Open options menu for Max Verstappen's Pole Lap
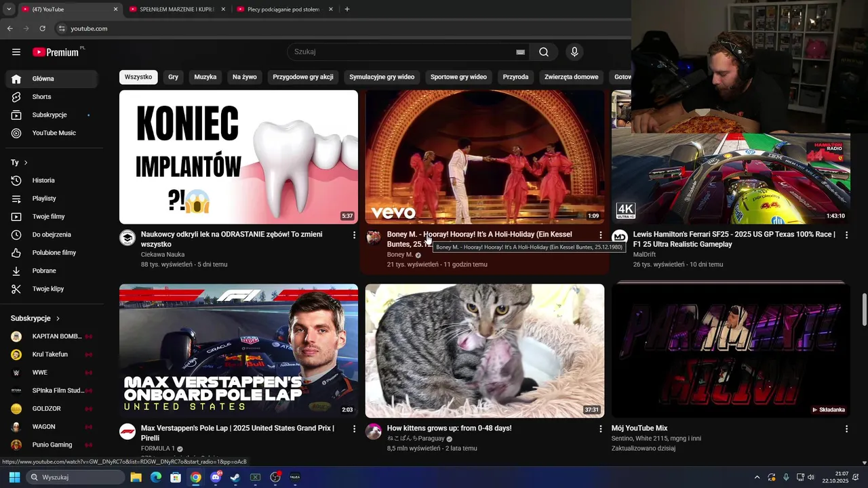Screen dimensions: 868x488 354,428
